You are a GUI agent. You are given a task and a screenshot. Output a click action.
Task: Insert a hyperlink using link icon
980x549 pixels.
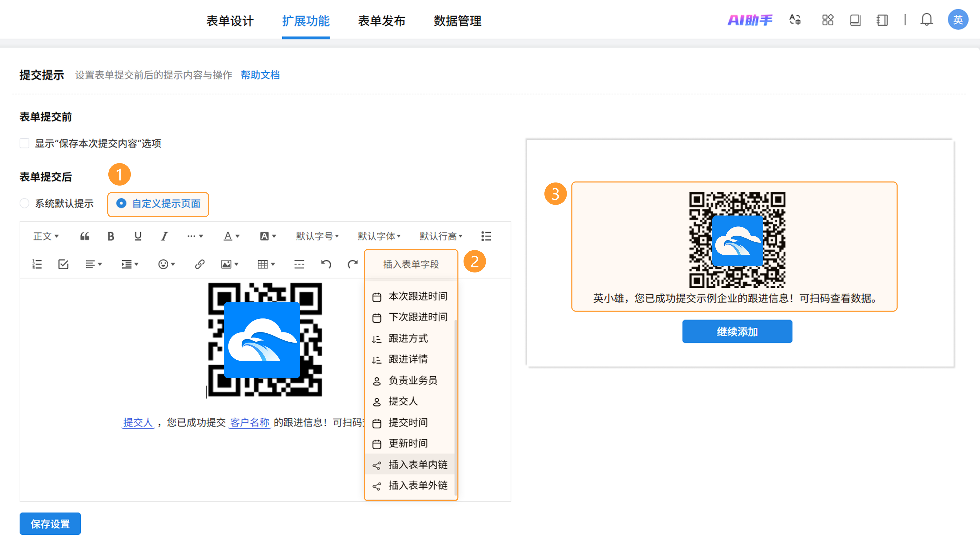pyautogui.click(x=200, y=264)
